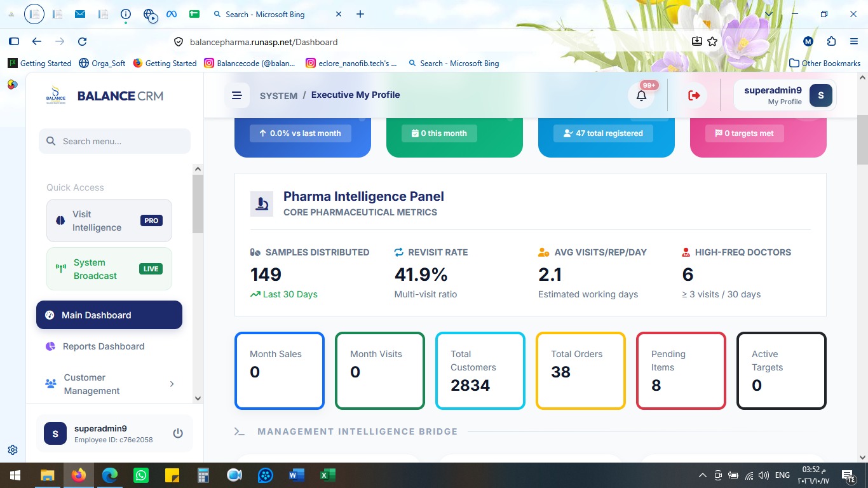The image size is (868, 488).
Task: Click 0 this month badge
Action: (439, 133)
